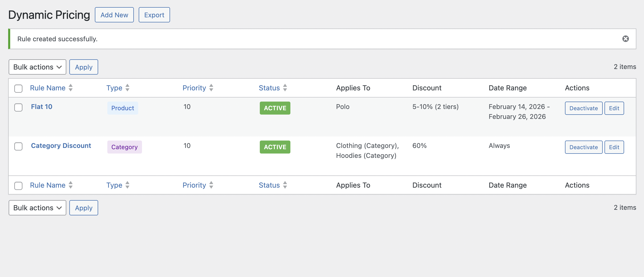Select the checkbox for the Flat 10 rule
Screen dimensions: 644x277
tap(18, 107)
